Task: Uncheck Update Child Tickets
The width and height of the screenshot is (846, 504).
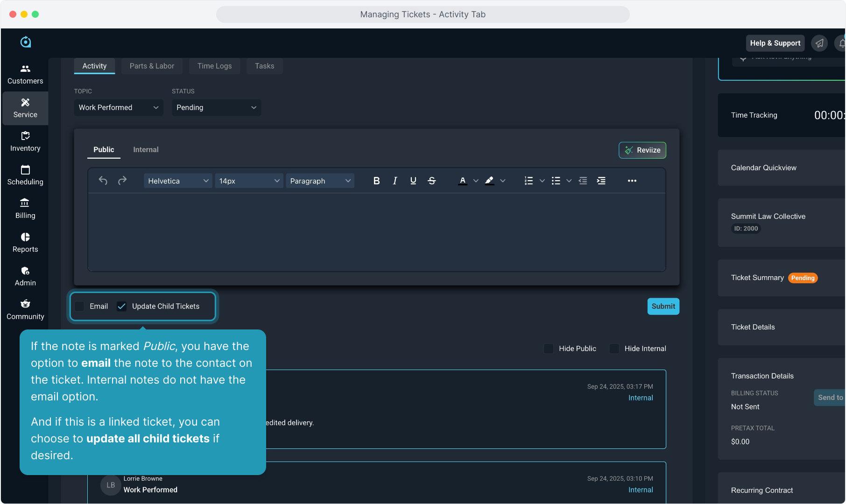Action: pyautogui.click(x=122, y=306)
